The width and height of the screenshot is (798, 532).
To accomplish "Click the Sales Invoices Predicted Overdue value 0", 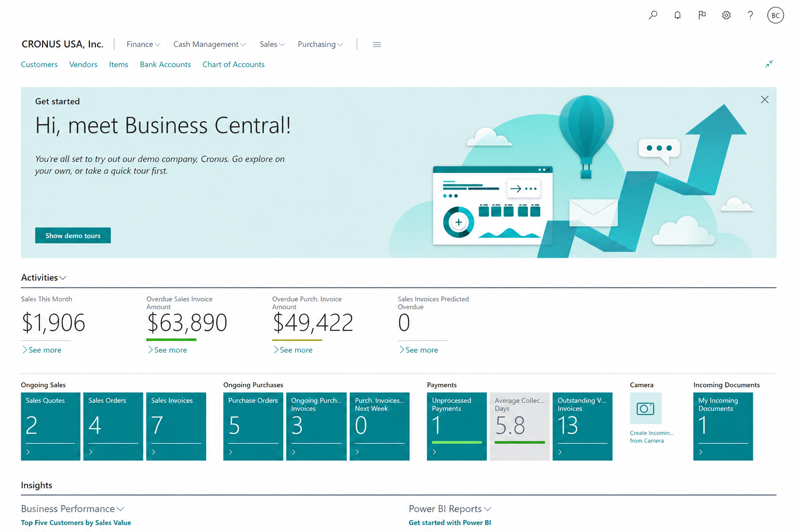I will [x=404, y=323].
